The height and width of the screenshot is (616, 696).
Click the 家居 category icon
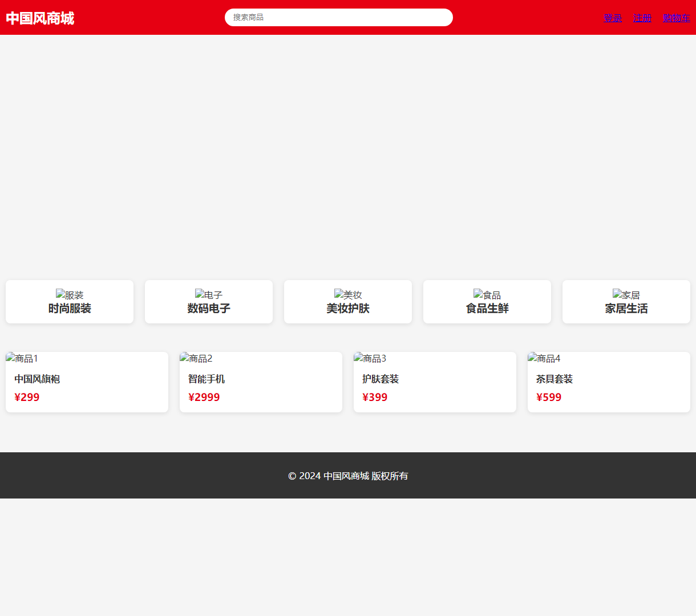coord(626,295)
